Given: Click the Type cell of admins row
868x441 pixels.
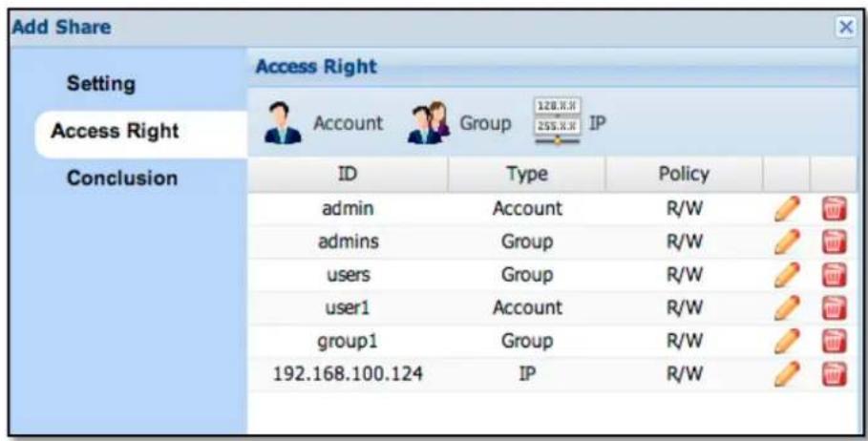Looking at the screenshot, I should [x=527, y=241].
